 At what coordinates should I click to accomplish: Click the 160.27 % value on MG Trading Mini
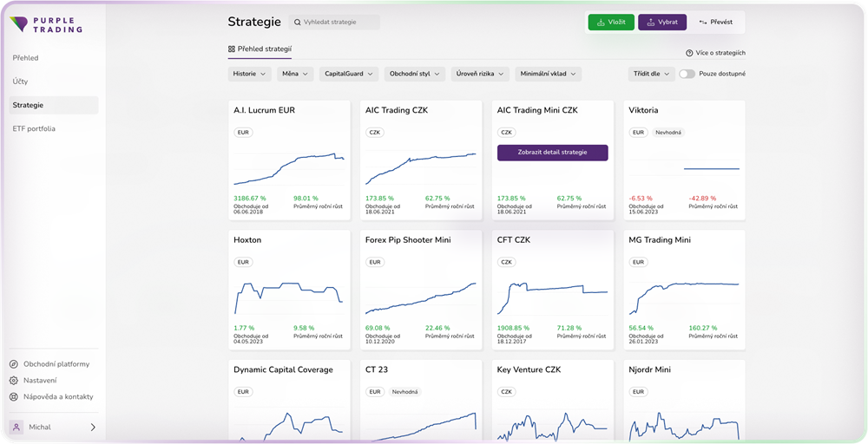[x=703, y=328]
